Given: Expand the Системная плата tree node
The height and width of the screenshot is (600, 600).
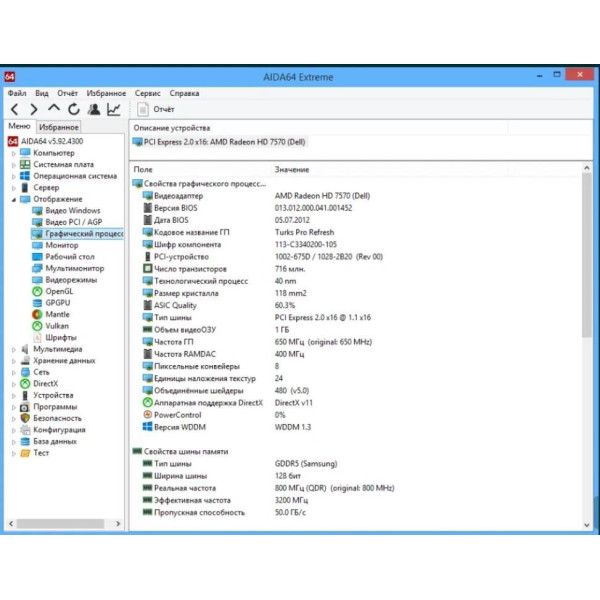Looking at the screenshot, I should [14, 165].
